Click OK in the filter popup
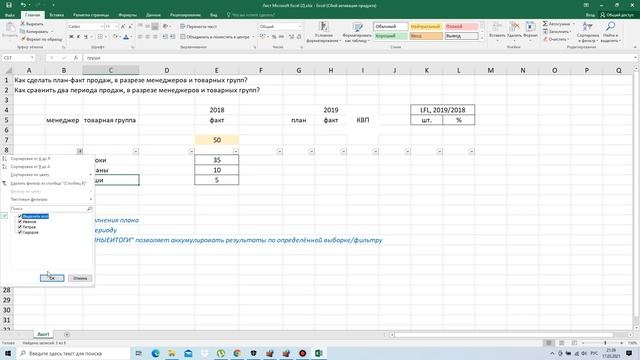The image size is (640, 360). pyautogui.click(x=52, y=278)
